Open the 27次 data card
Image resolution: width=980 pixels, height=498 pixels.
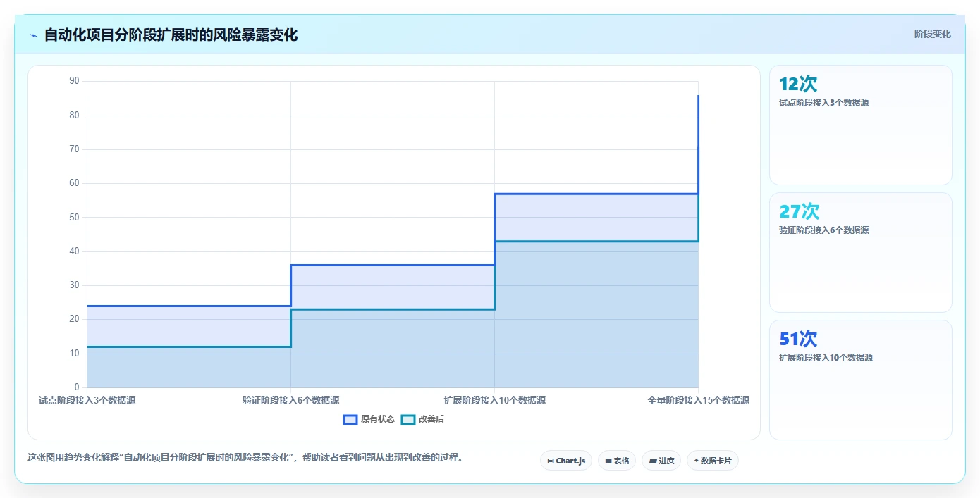pos(861,252)
